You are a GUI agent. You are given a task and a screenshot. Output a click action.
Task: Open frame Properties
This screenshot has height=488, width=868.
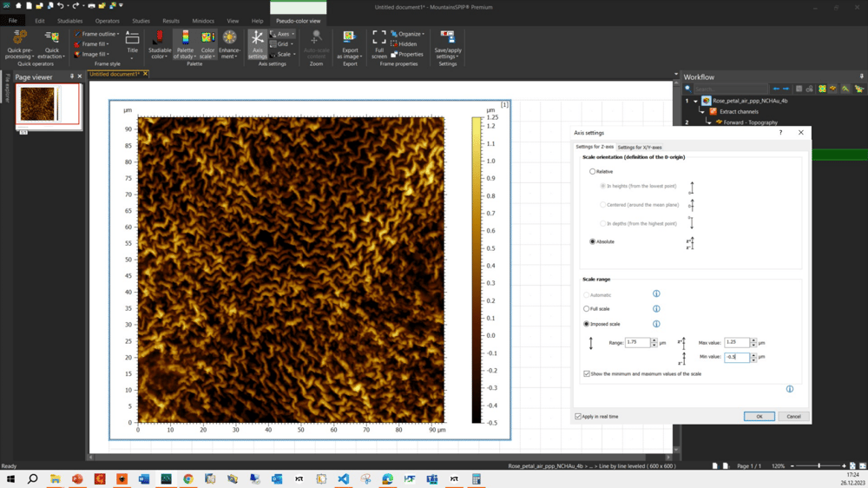[406, 55]
